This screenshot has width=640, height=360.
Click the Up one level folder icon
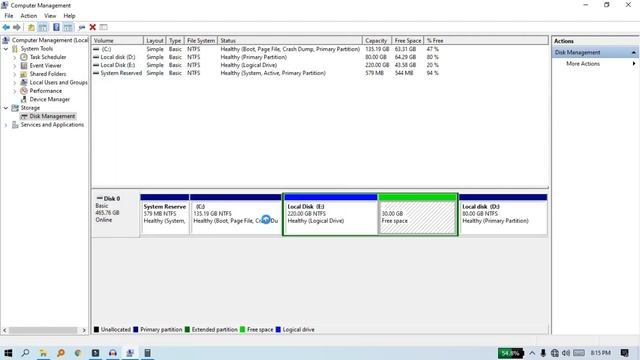(31, 27)
